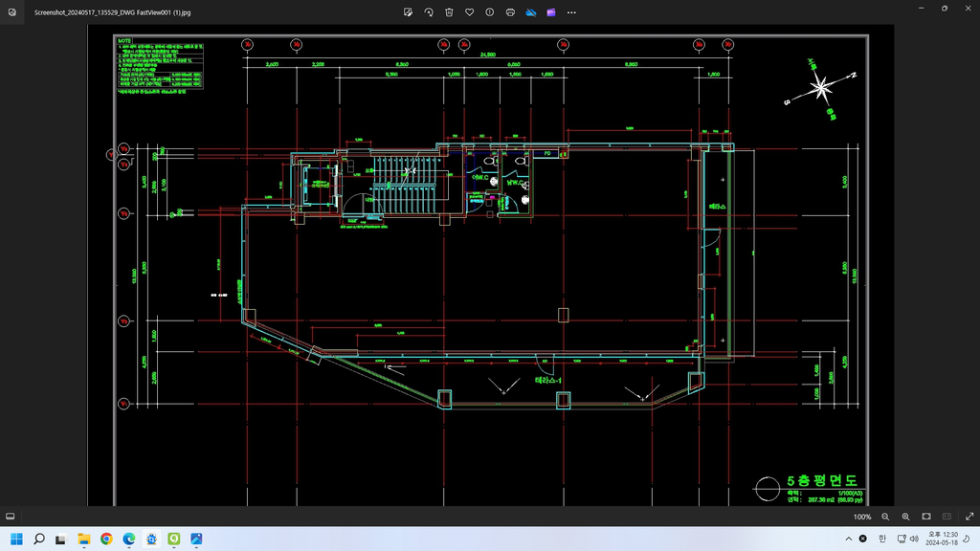Zoom in with the plus magnifier

click(x=905, y=517)
